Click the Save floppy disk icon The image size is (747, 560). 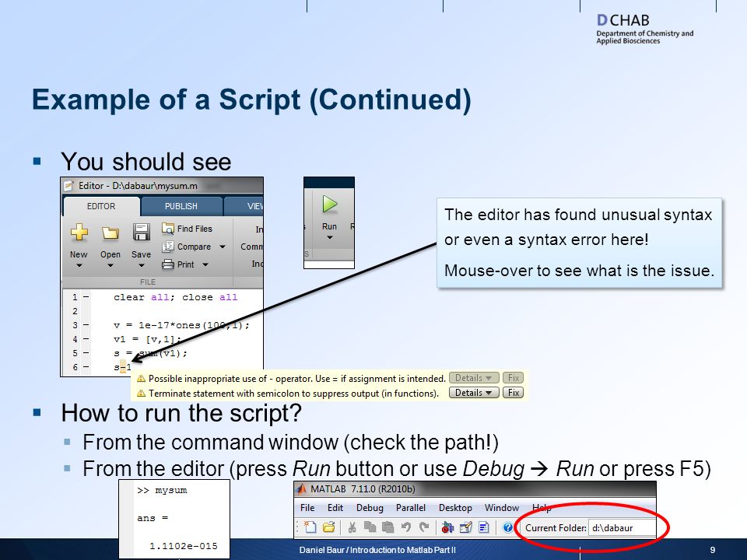click(141, 232)
